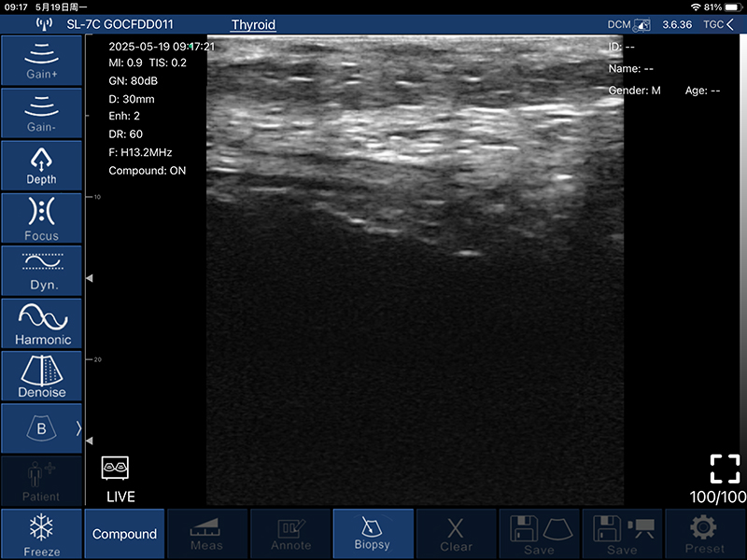Viewport: 747px width, 560px height.
Task: Tap the ID field in patient info
Action: point(622,47)
